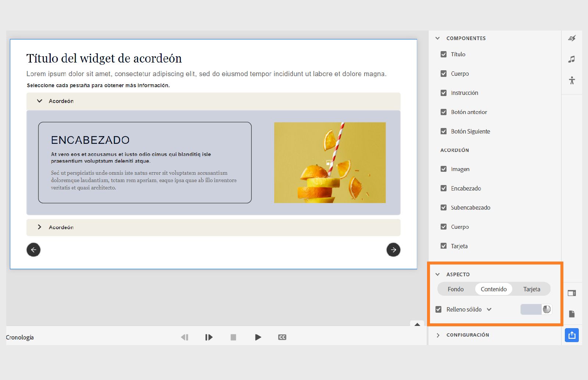Screen dimensions: 588x380
Task: Select the orange juice image
Action: (x=330, y=163)
